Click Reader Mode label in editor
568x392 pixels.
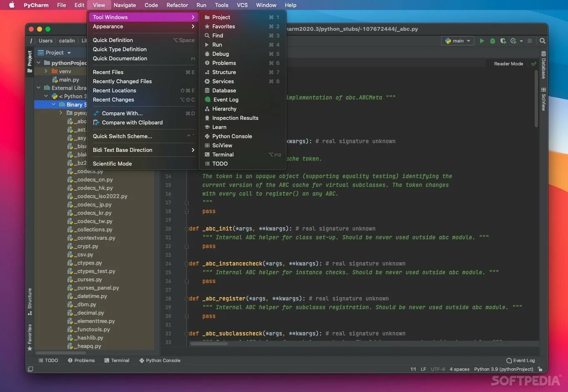coord(508,64)
